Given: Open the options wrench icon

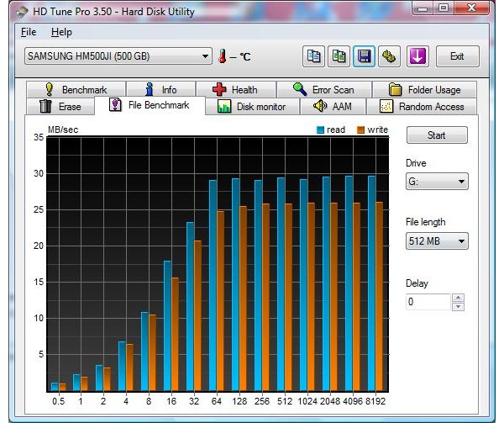Looking at the screenshot, I should (389, 56).
